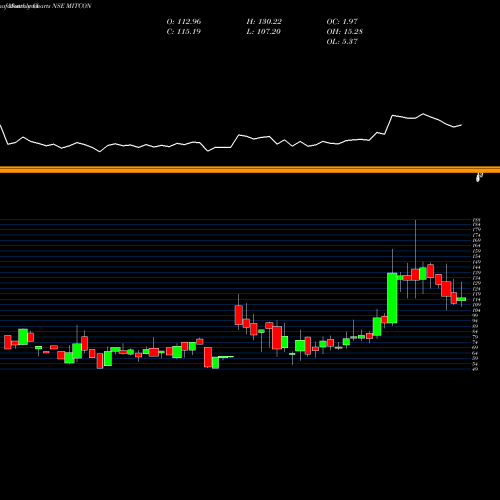Image resolution: width=500 pixels, height=500 pixels.
Task: Click the top price axis label 189
Action: point(476,220)
